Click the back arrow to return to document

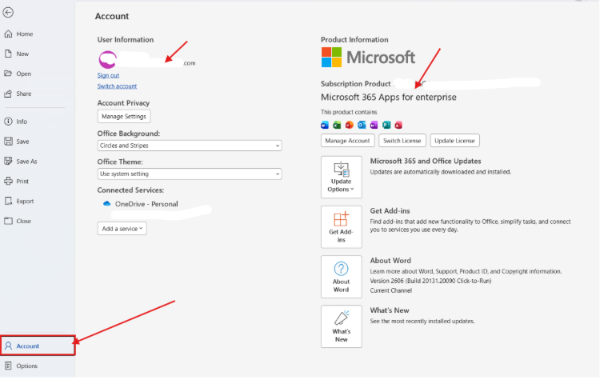(x=8, y=12)
